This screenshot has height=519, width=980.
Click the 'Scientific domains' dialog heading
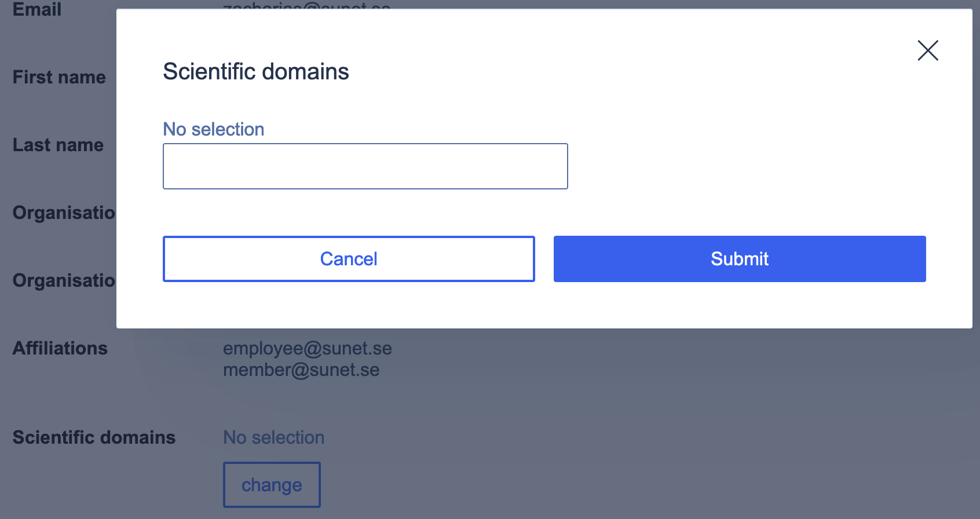255,72
